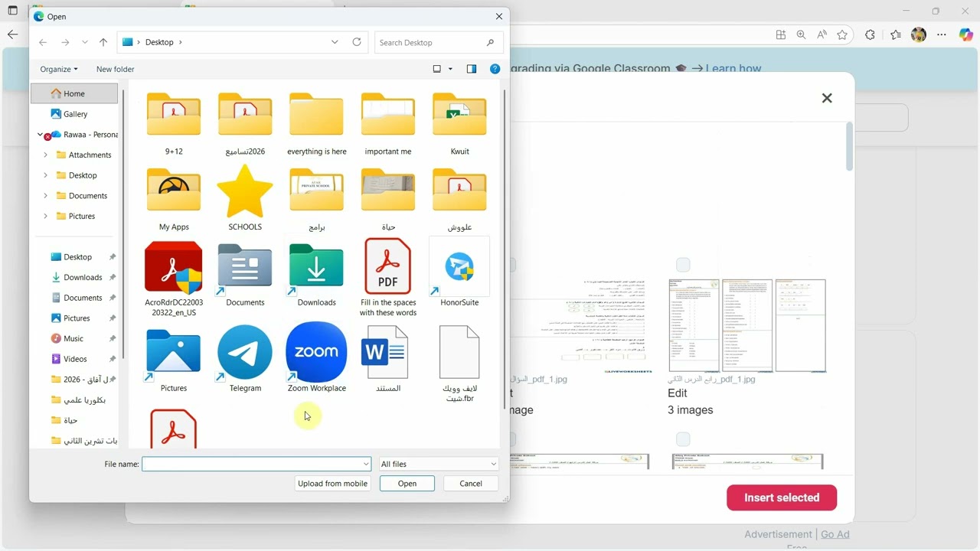Viewport: 980px width, 551px height.
Task: Open the علووش folder
Action: [459, 198]
